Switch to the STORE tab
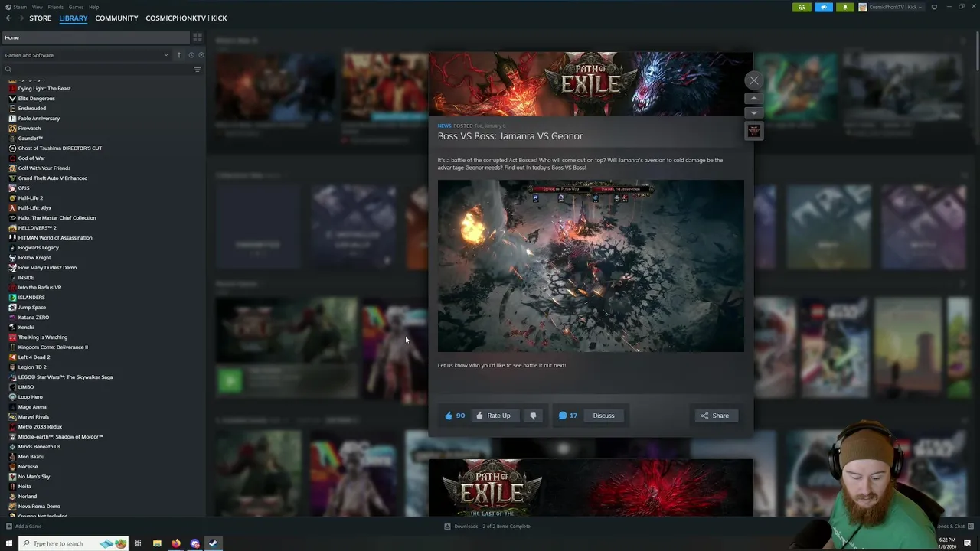Viewport: 980px width, 551px height. (x=41, y=18)
